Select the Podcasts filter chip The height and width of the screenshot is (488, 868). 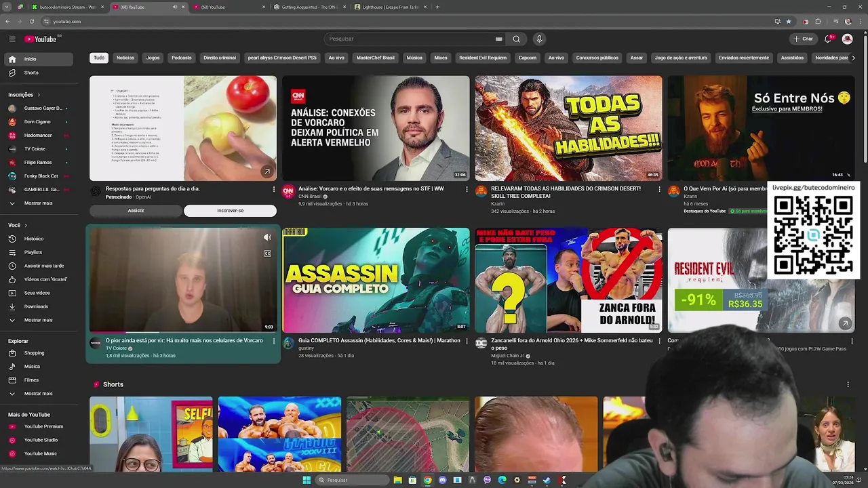coord(182,58)
